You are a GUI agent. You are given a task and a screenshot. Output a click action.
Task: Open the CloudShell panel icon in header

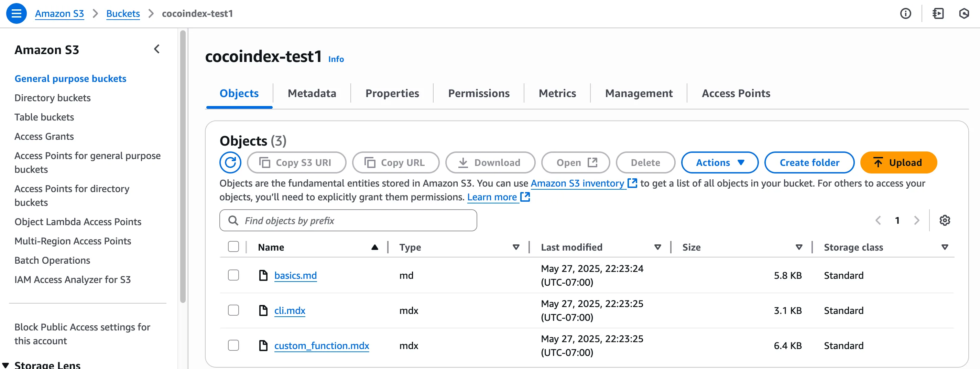click(x=938, y=14)
